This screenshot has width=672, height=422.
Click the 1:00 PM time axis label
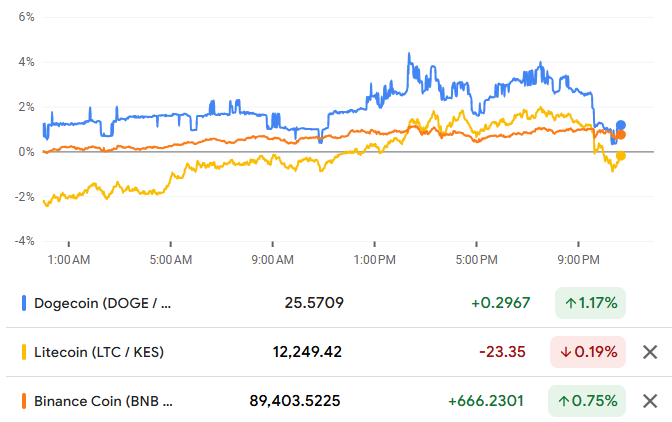click(374, 260)
